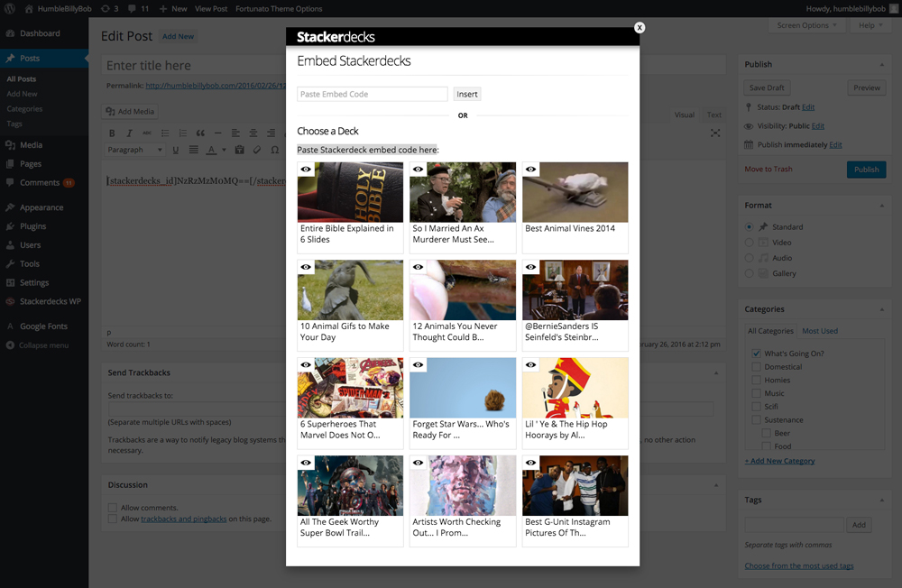This screenshot has height=588, width=902.
Task: Click the fullscreen distraction-free writing icon
Action: click(715, 133)
